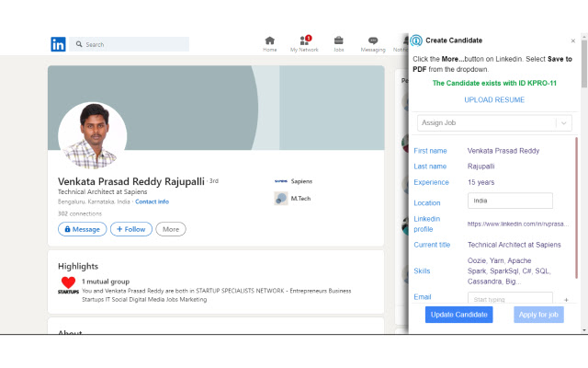Click the profile photo of Venkata
This screenshot has width=588, height=368.
coord(92,136)
